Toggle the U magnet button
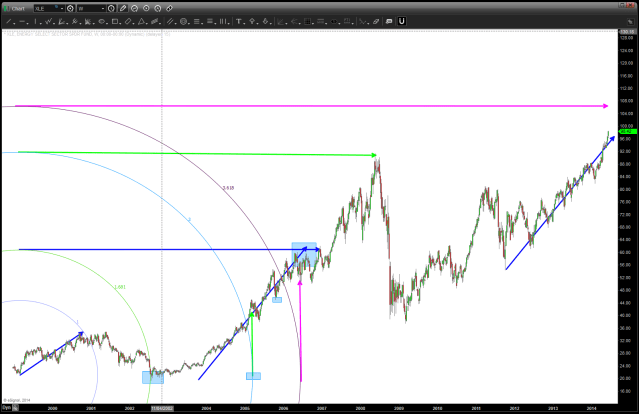639x414 pixels. 401,21
